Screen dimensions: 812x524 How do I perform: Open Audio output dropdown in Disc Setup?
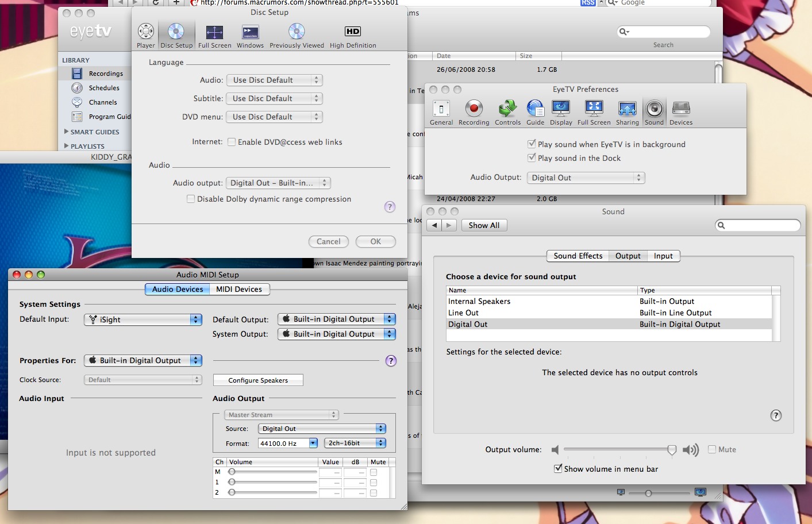[x=279, y=183]
